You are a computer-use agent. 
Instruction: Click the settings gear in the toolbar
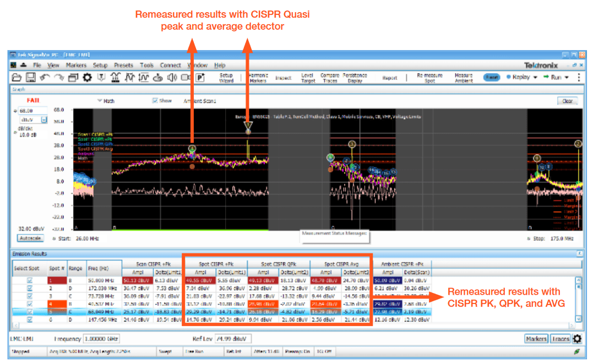[87, 78]
